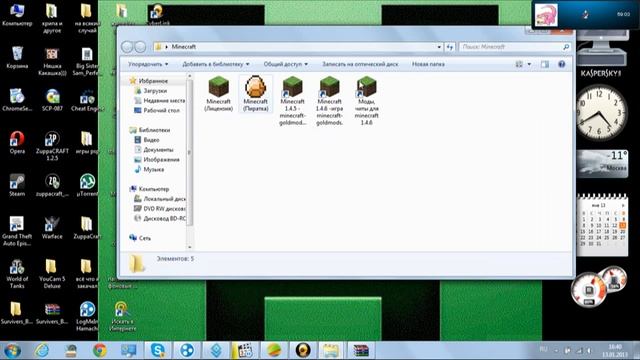Select Загрузки in navigation pane
The width and height of the screenshot is (640, 360).
pyautogui.click(x=155, y=91)
